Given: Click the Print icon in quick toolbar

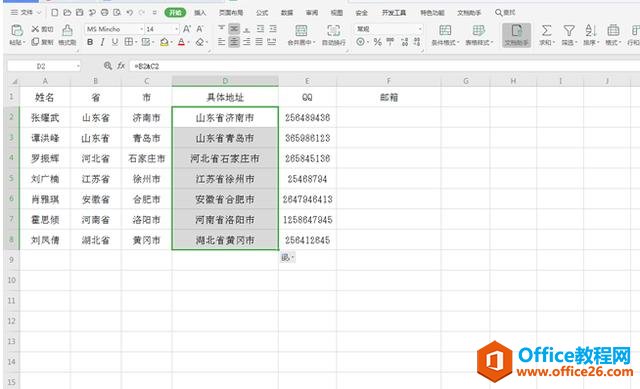Looking at the screenshot, I should tap(104, 13).
